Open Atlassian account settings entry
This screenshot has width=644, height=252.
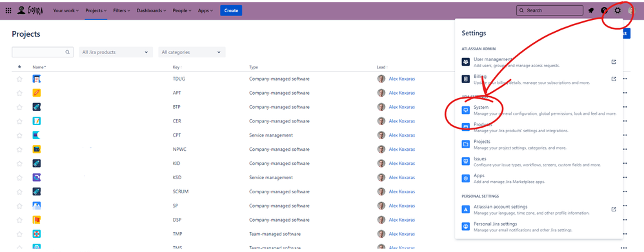tap(539, 209)
